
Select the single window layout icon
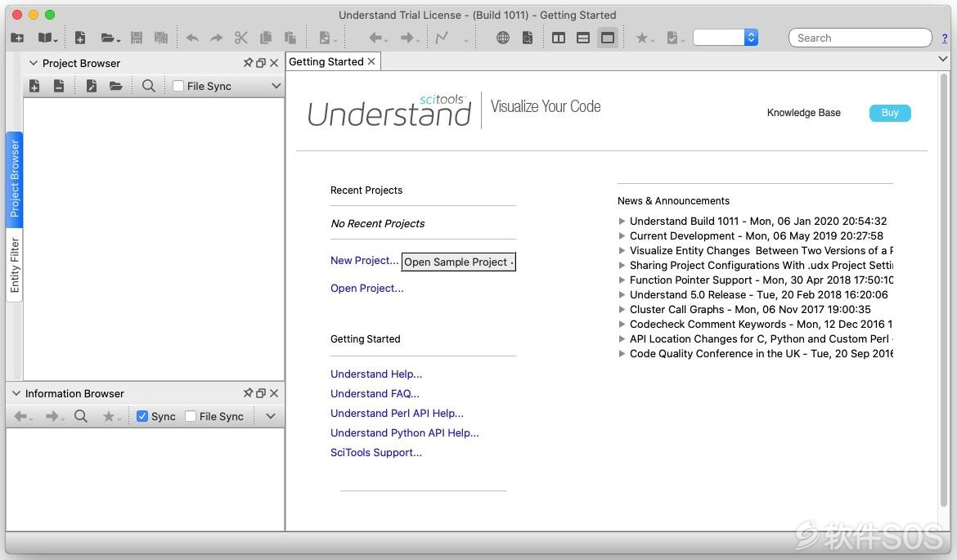[607, 38]
